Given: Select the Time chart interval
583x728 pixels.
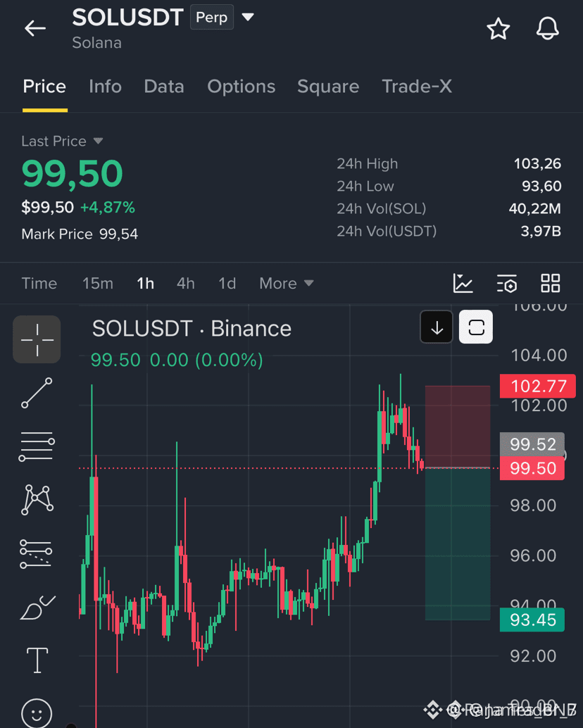Looking at the screenshot, I should click(39, 283).
